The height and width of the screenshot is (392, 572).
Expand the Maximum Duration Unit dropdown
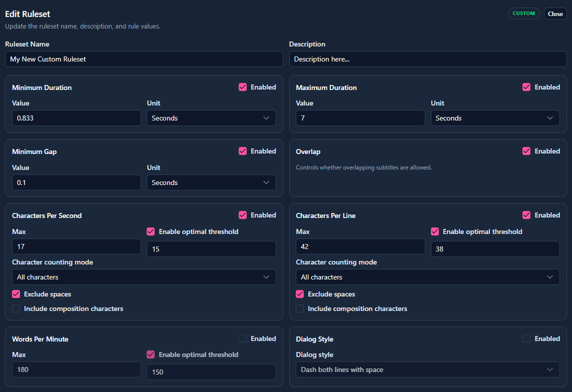495,118
